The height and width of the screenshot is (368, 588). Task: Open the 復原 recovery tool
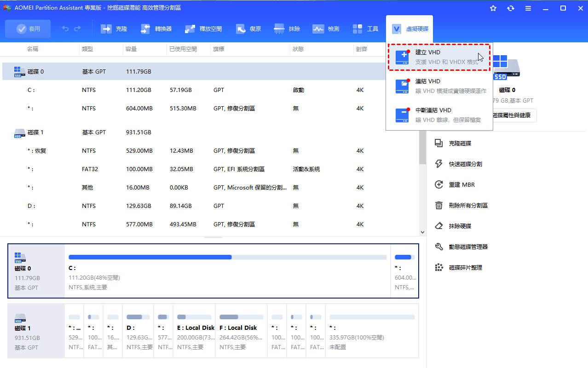pyautogui.click(x=248, y=28)
